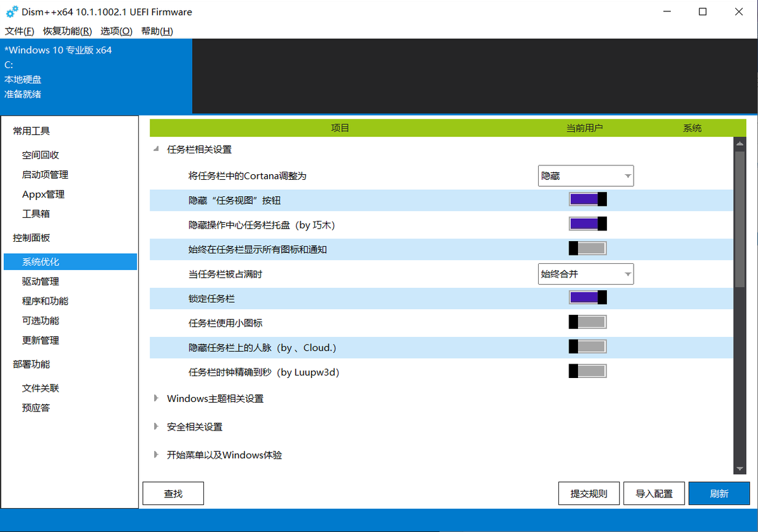Click the 刷新 button
The image size is (758, 532).
(719, 494)
